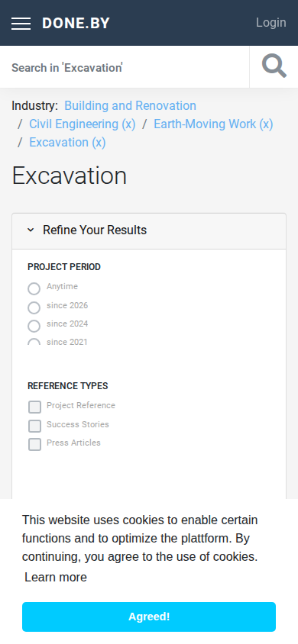Select the since 2021 radio option

coord(34,342)
